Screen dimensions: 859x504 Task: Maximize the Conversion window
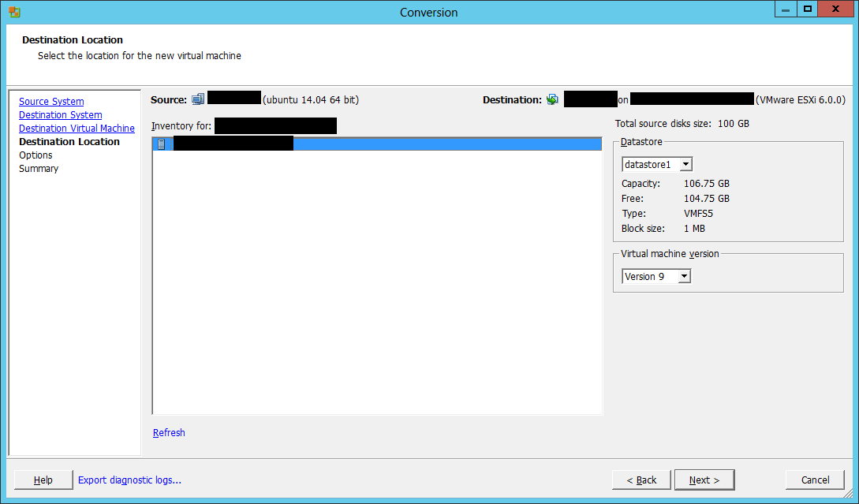[807, 9]
